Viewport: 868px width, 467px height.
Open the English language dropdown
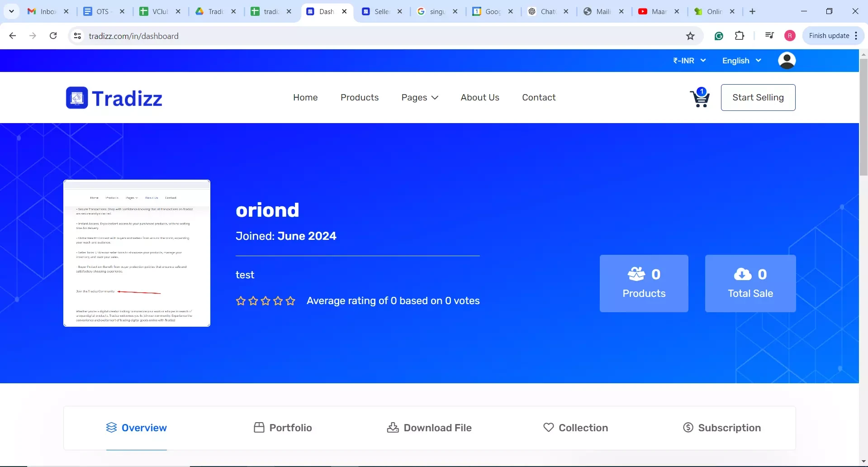(x=741, y=61)
